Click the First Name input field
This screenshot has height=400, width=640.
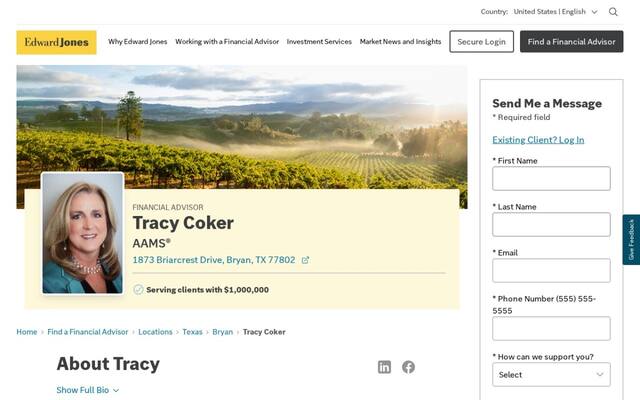551,178
